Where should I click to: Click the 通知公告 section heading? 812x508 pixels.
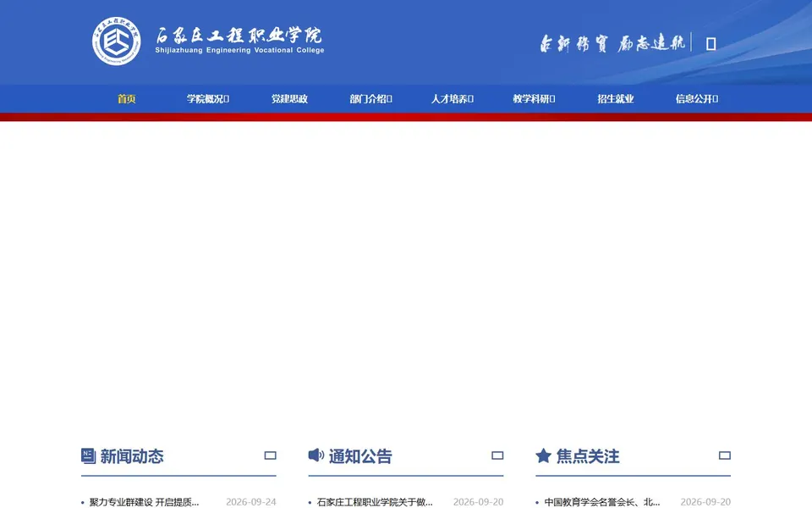360,456
